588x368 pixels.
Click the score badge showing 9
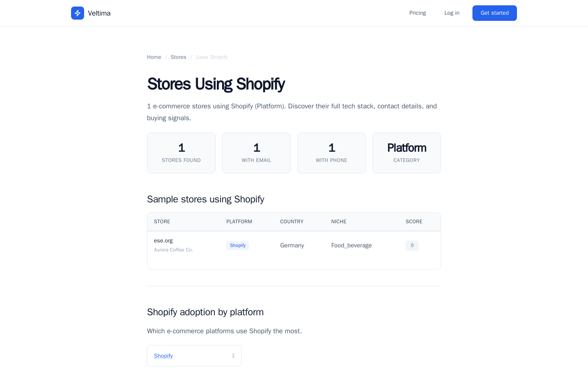412,245
